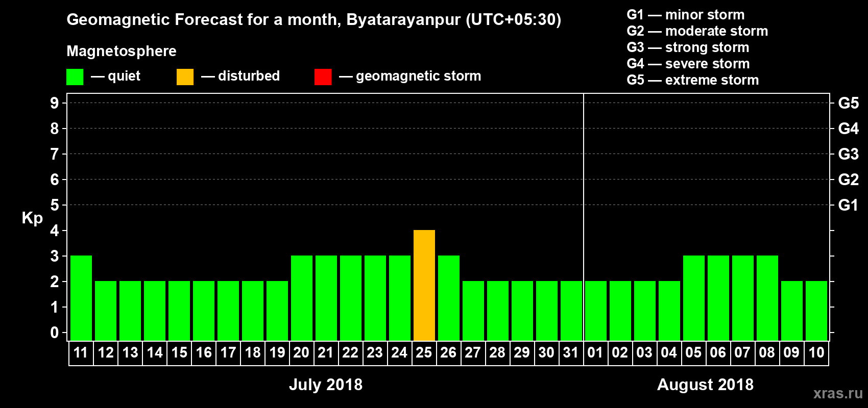The image size is (868, 408).
Task: Click the date label 25 on the x-axis
Action: click(424, 353)
